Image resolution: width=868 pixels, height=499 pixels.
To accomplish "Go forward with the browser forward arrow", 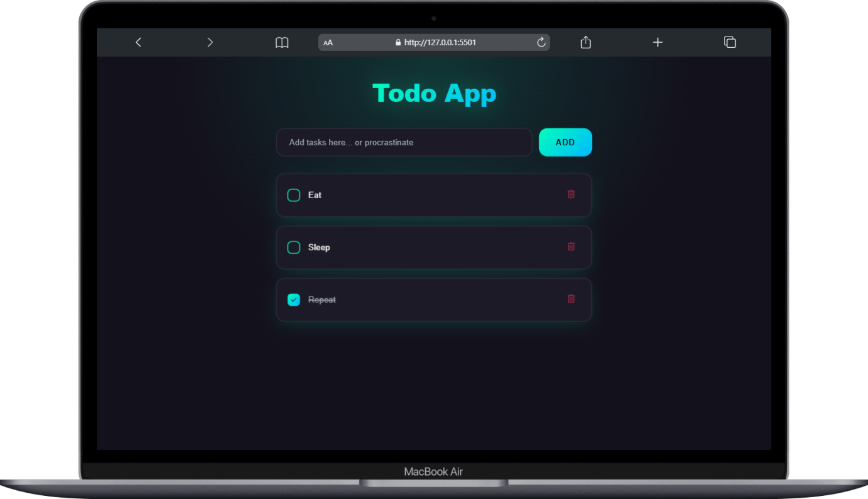I will tap(210, 42).
